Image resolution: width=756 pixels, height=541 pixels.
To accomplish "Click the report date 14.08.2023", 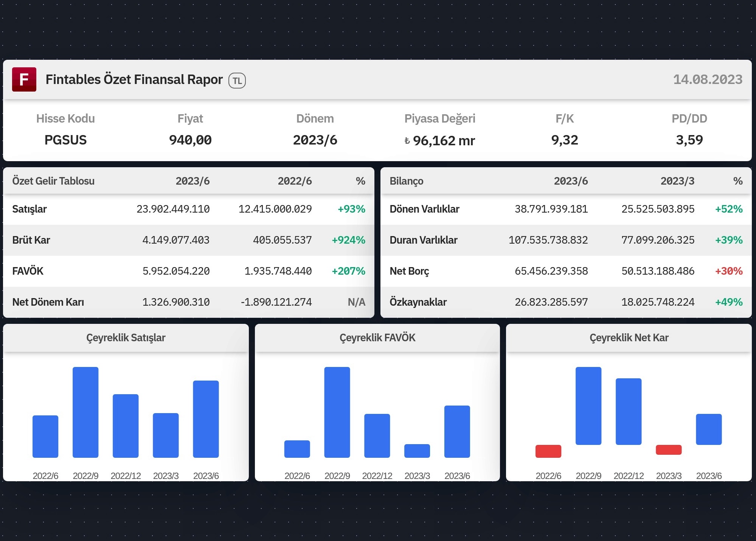I will tap(708, 79).
